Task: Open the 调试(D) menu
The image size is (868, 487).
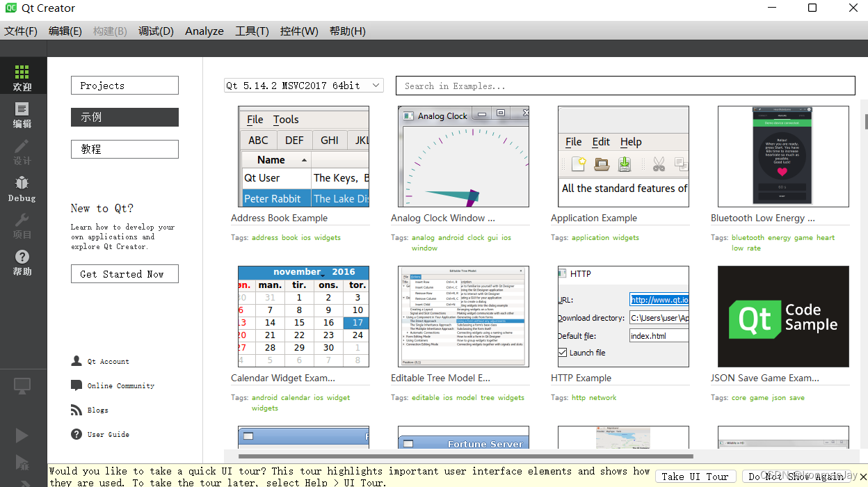Action: 156,31
